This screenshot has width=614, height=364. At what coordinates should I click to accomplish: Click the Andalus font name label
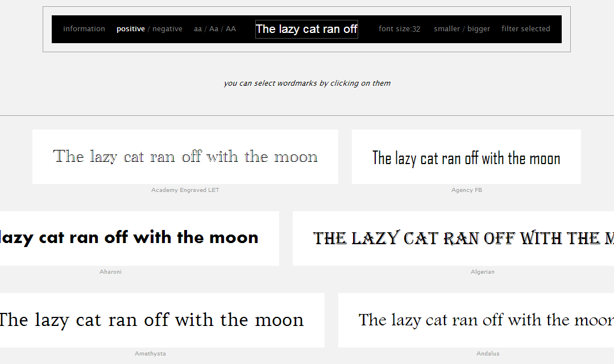pyautogui.click(x=488, y=353)
